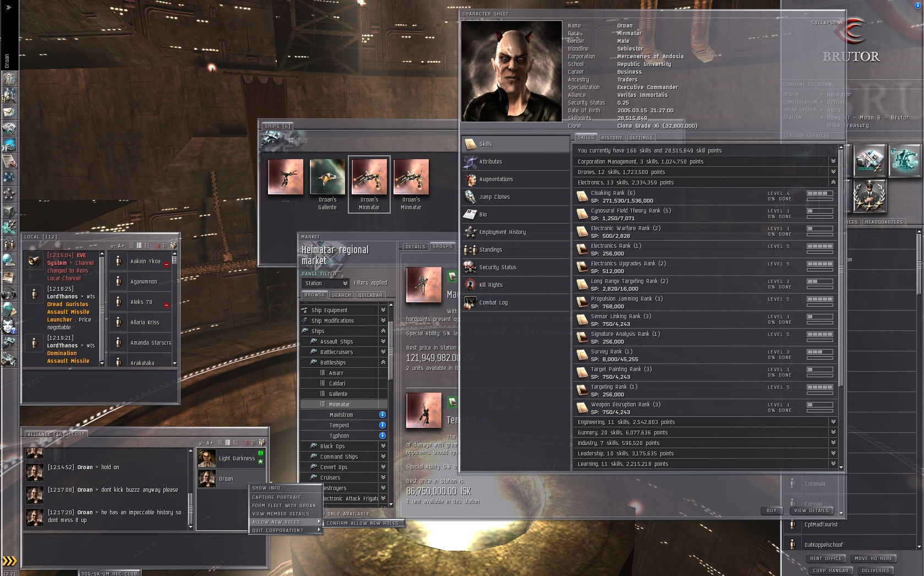Open Jump Clones in the character sheet
The height and width of the screenshot is (576, 924).
tap(516, 197)
